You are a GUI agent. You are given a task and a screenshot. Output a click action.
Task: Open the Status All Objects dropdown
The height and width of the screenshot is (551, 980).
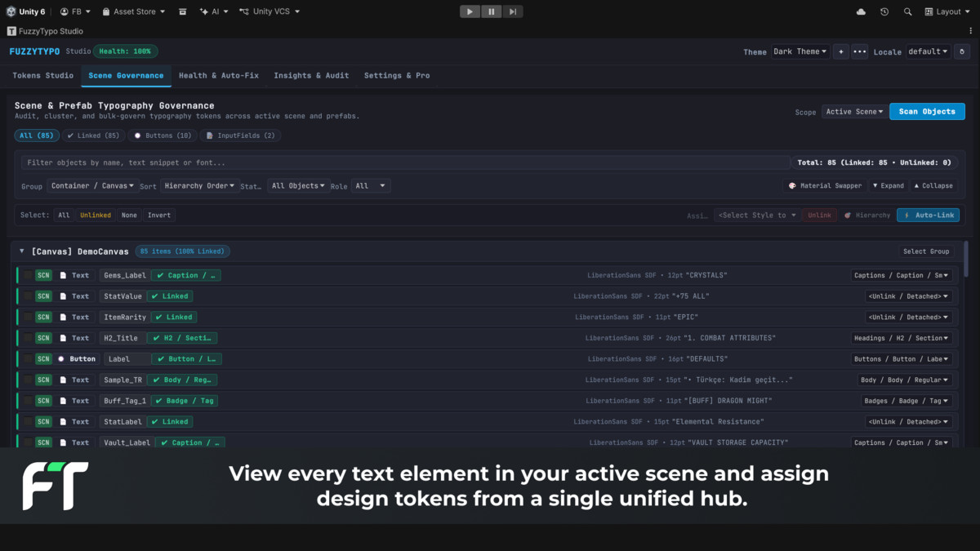(299, 186)
